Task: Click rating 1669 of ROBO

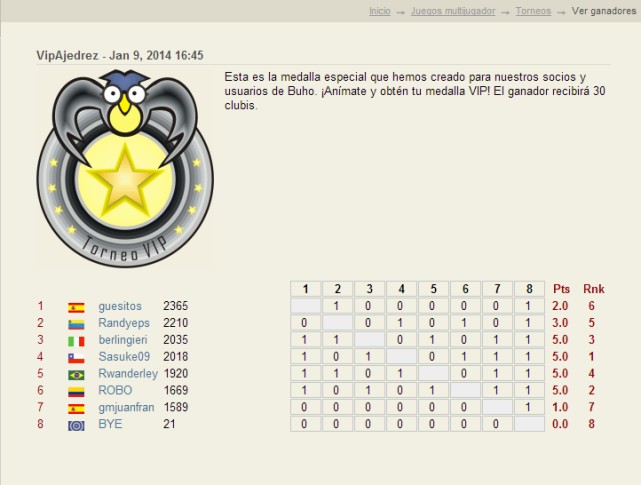Action: [x=176, y=390]
